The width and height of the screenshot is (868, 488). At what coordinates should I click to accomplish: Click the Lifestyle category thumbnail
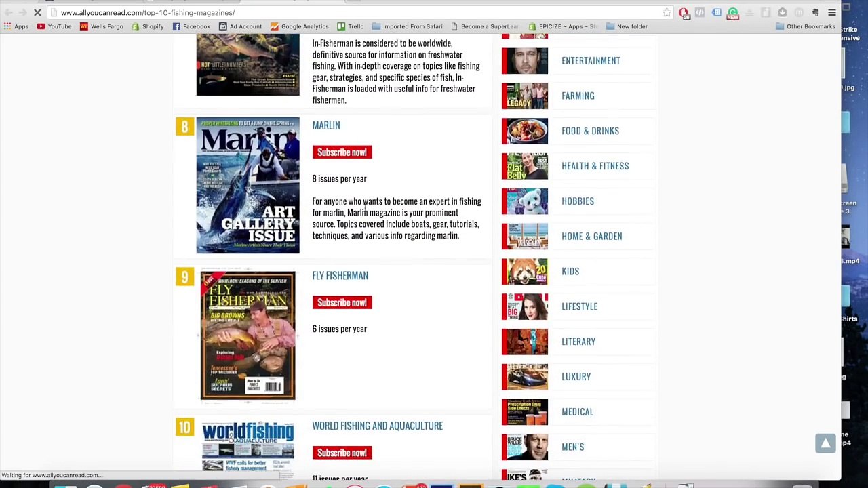[525, 307]
